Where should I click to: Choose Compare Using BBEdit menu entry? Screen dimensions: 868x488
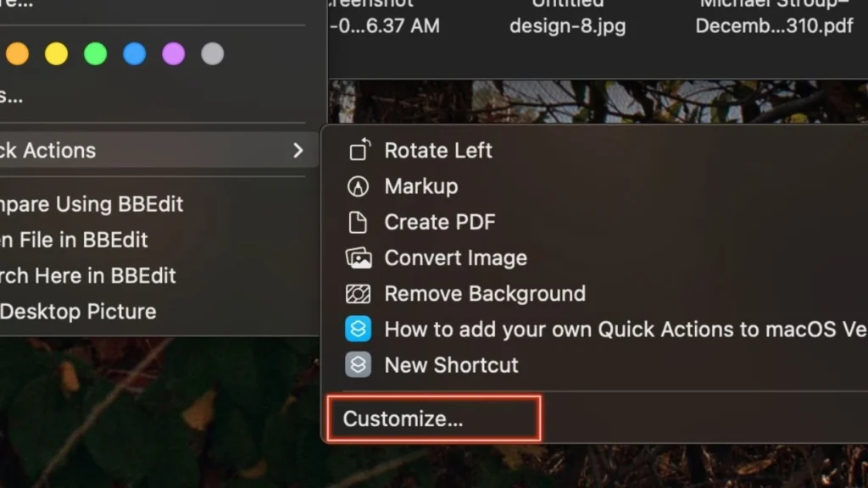[x=92, y=204]
